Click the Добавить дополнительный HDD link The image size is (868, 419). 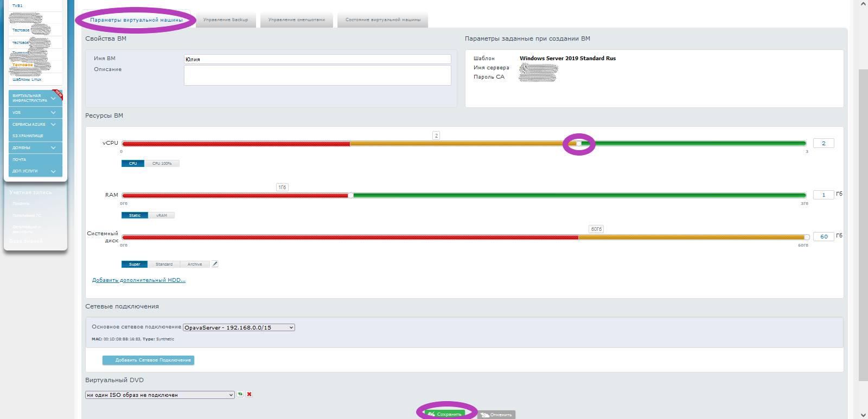pos(139,280)
